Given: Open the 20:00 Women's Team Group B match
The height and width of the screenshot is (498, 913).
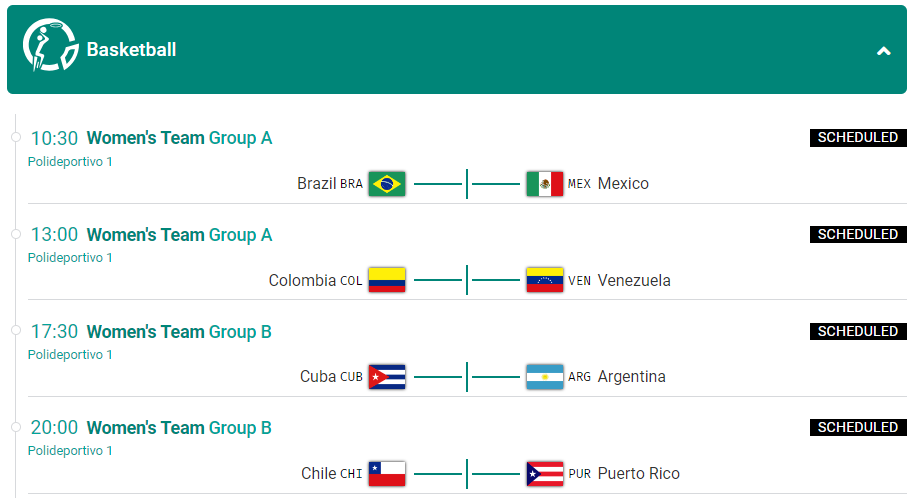Looking at the screenshot, I should point(151,428).
